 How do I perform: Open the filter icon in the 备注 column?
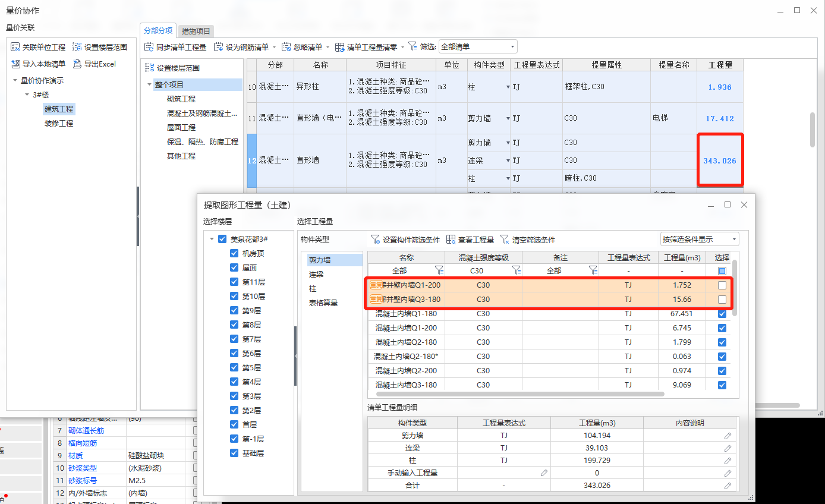point(593,270)
